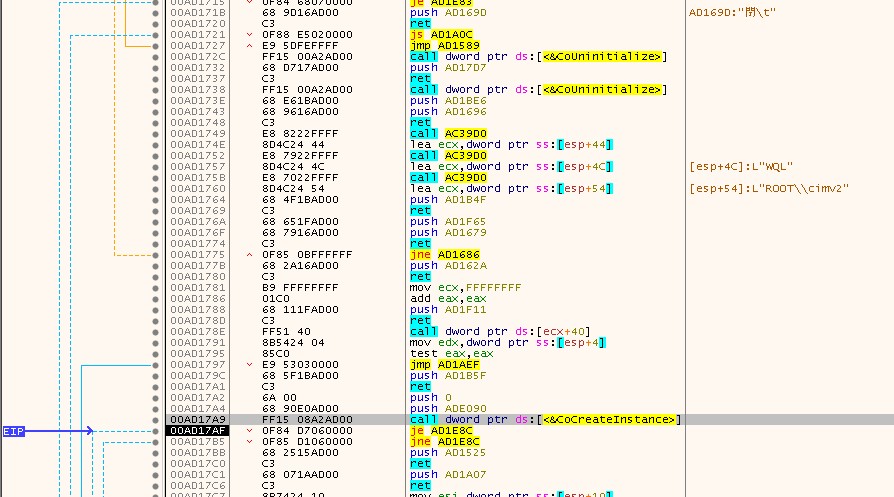Toggle breakpoint bullet beside address 00AD1727
Image resolution: width=894 pixels, height=497 pixels.
(x=155, y=45)
